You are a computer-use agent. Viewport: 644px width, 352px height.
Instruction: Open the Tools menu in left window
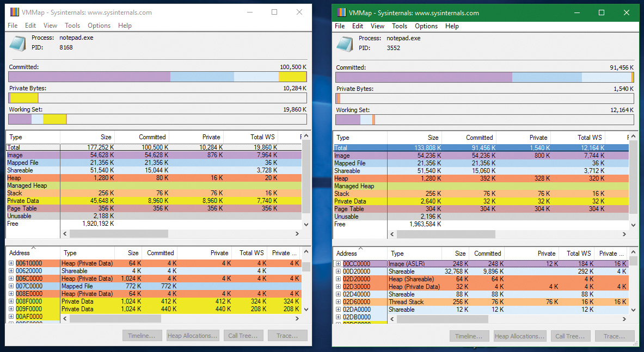point(72,26)
